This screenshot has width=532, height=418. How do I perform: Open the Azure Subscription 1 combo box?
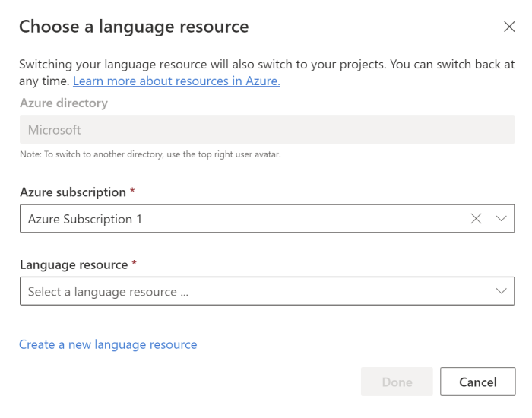pyautogui.click(x=243, y=219)
